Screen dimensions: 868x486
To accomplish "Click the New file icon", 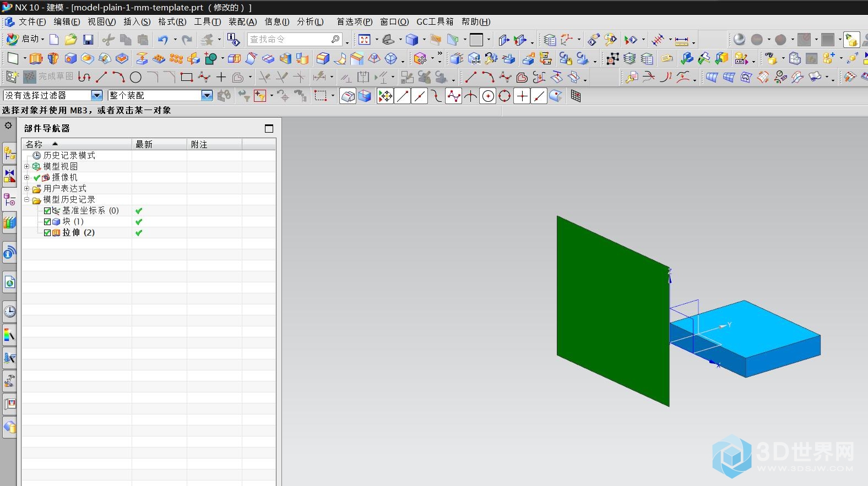I will pyautogui.click(x=54, y=40).
